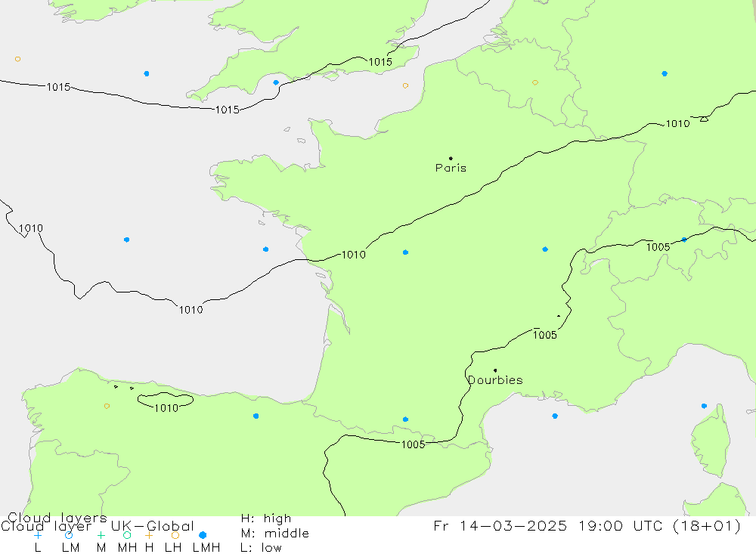Select the orange LH marker over northwest Spain
This screenshot has height=554, width=756.
[x=107, y=406]
